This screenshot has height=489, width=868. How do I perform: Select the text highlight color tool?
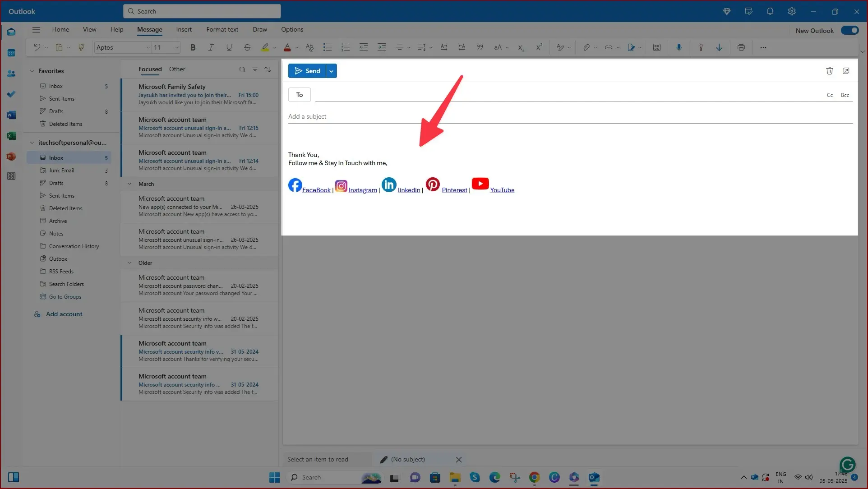(266, 47)
